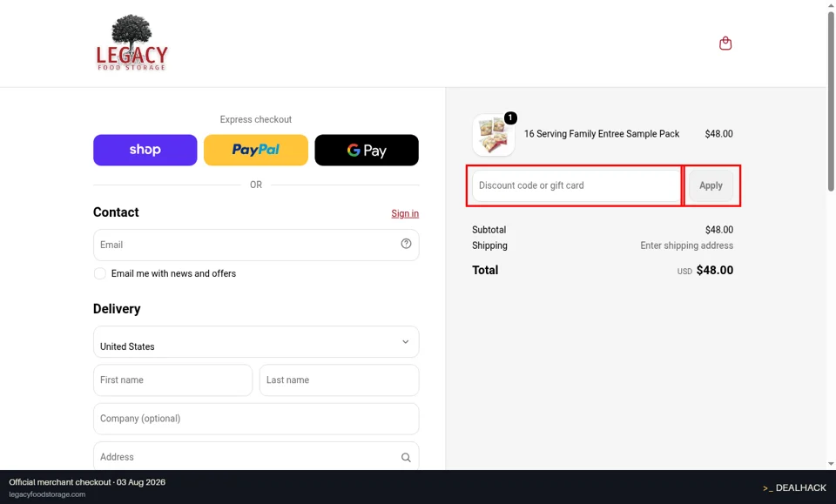
Task: Click the Legacy Food Storage logo
Action: pyautogui.click(x=131, y=43)
